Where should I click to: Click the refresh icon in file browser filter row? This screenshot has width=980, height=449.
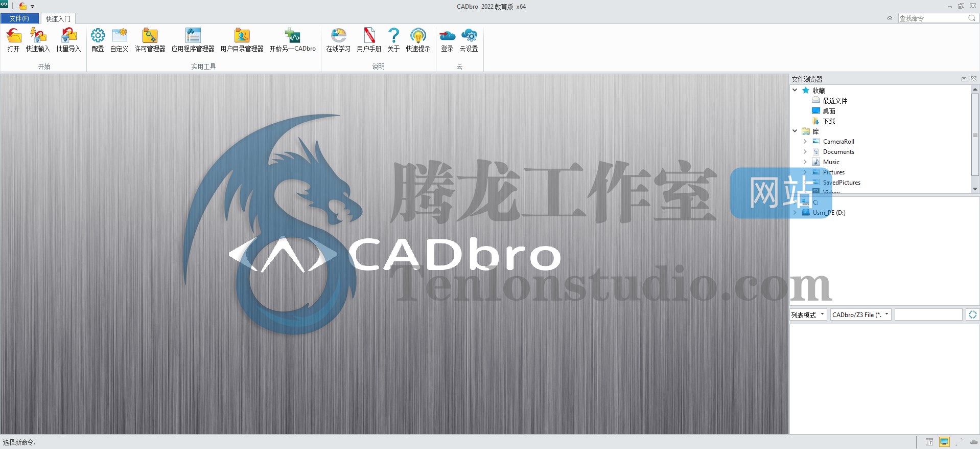[x=972, y=315]
